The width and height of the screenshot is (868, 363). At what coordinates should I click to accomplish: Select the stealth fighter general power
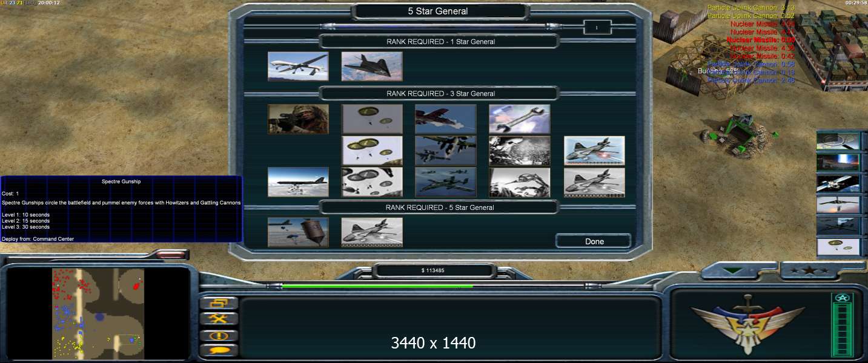tap(372, 67)
